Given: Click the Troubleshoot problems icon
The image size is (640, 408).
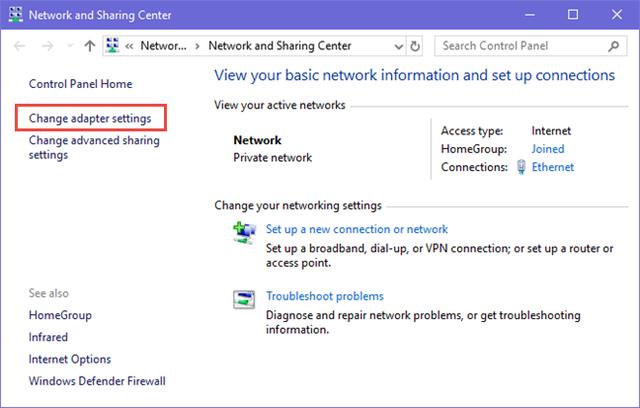Looking at the screenshot, I should (243, 300).
